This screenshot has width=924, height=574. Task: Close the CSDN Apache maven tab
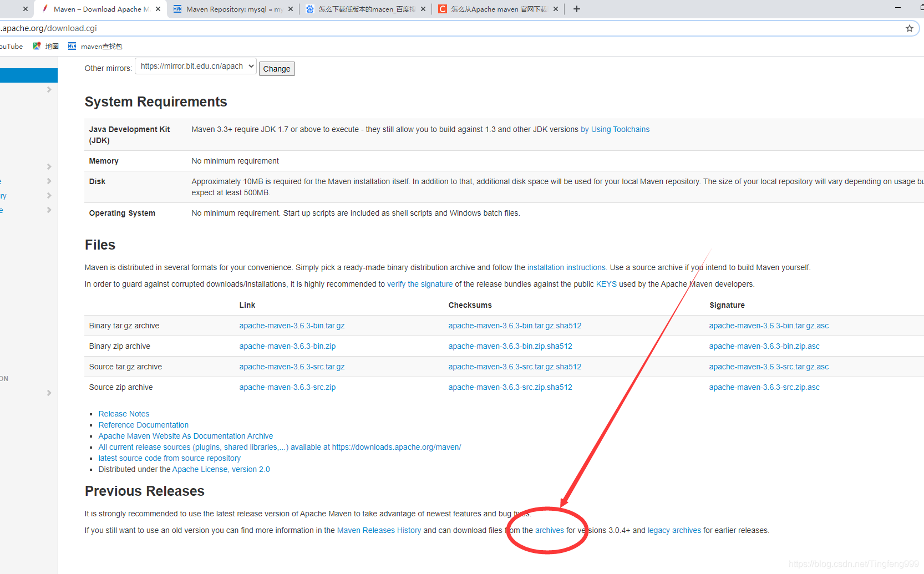(x=556, y=9)
